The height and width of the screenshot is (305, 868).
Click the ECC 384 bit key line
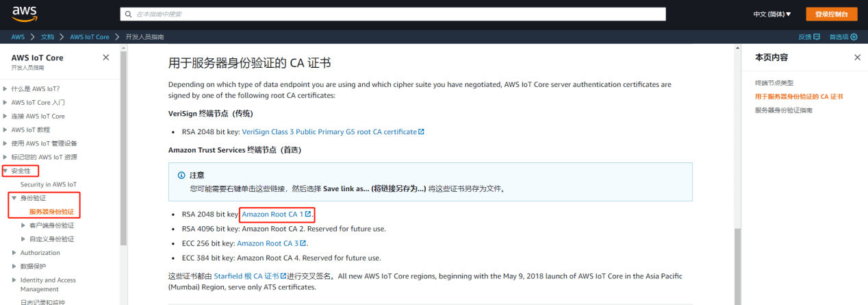click(281, 258)
